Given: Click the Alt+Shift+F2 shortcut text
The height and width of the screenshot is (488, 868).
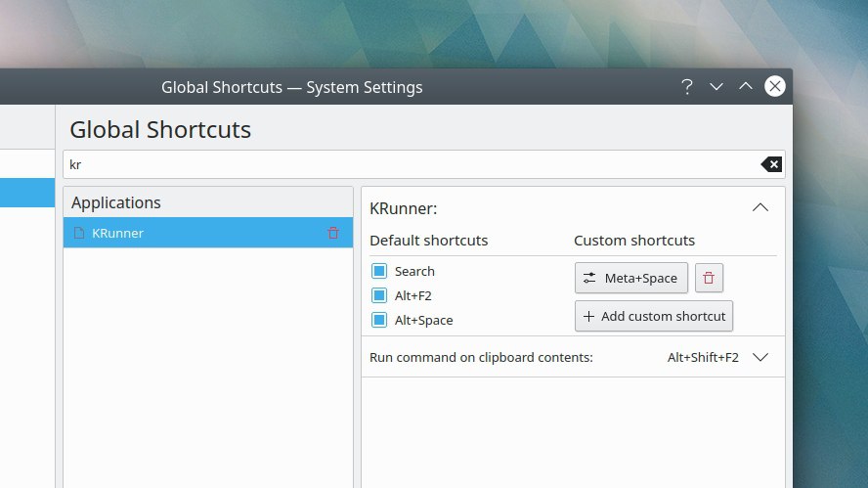Looking at the screenshot, I should [703, 357].
